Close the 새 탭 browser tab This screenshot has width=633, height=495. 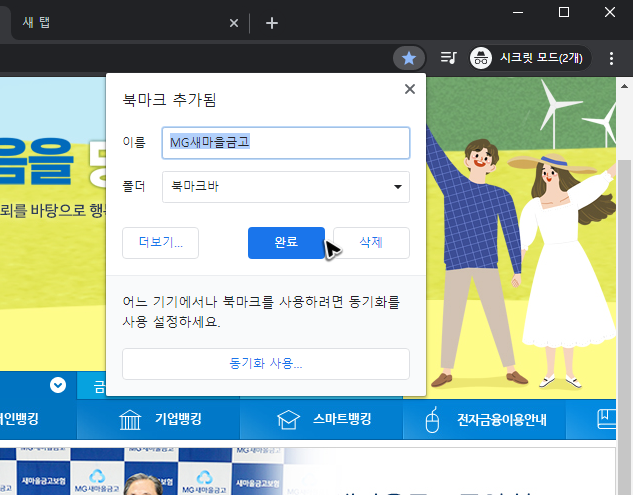coord(234,23)
